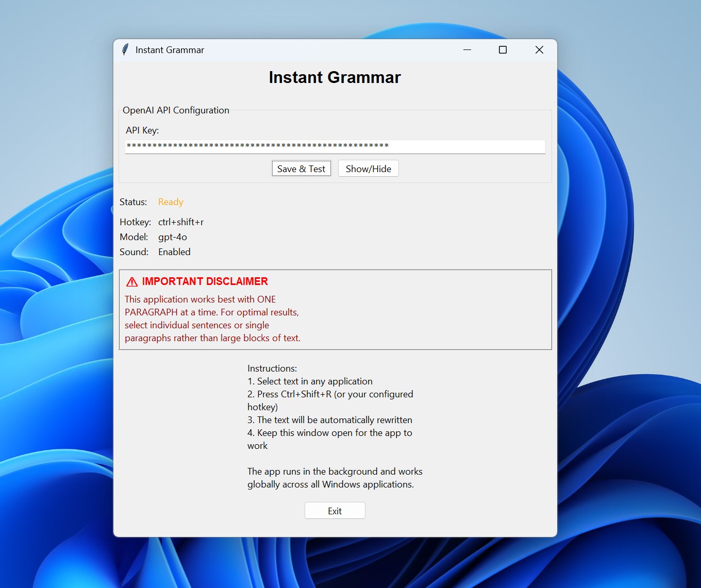
Task: Click the large Instant Grammar heading
Action: click(x=335, y=77)
